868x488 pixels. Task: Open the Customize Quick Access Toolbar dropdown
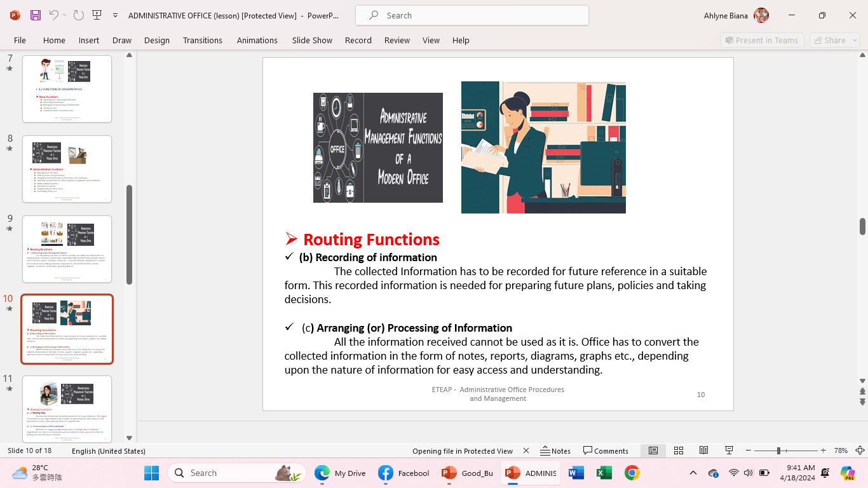click(x=115, y=15)
